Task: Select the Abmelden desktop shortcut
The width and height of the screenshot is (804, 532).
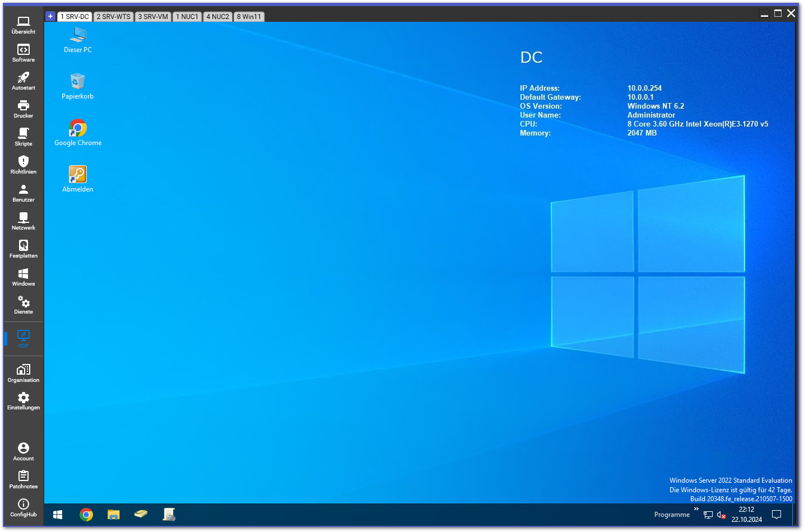Action: point(78,180)
